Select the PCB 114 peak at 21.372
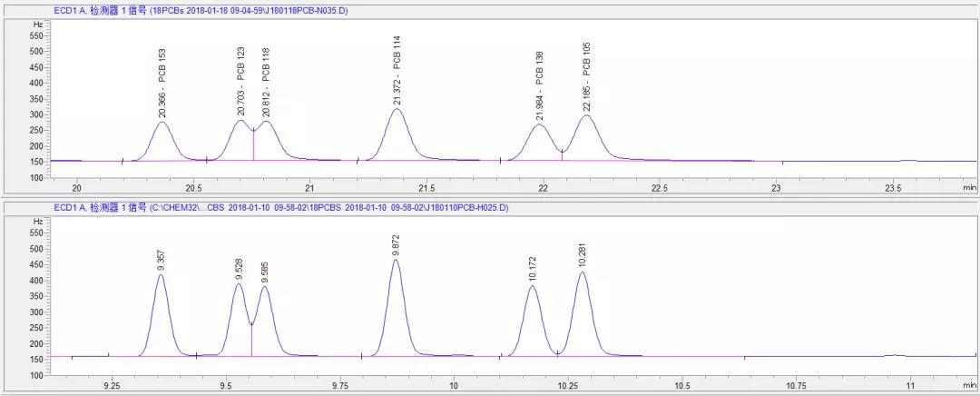980x396 pixels. pos(397,110)
